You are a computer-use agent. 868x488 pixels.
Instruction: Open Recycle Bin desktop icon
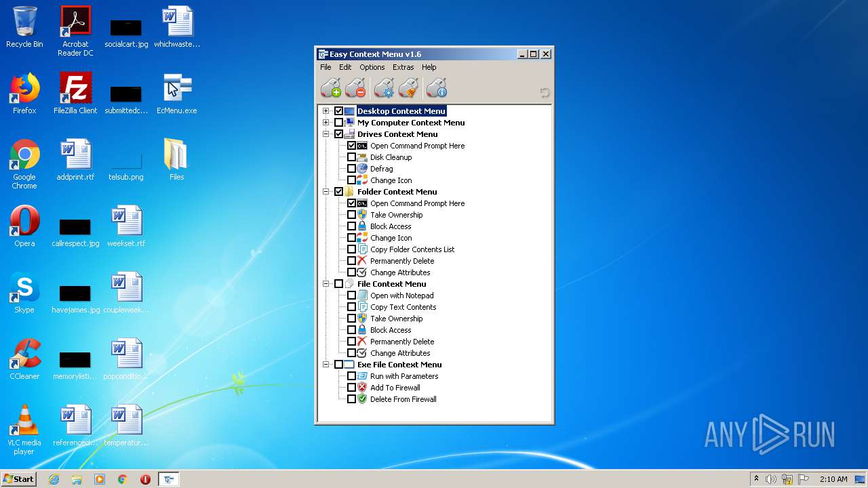(x=24, y=28)
